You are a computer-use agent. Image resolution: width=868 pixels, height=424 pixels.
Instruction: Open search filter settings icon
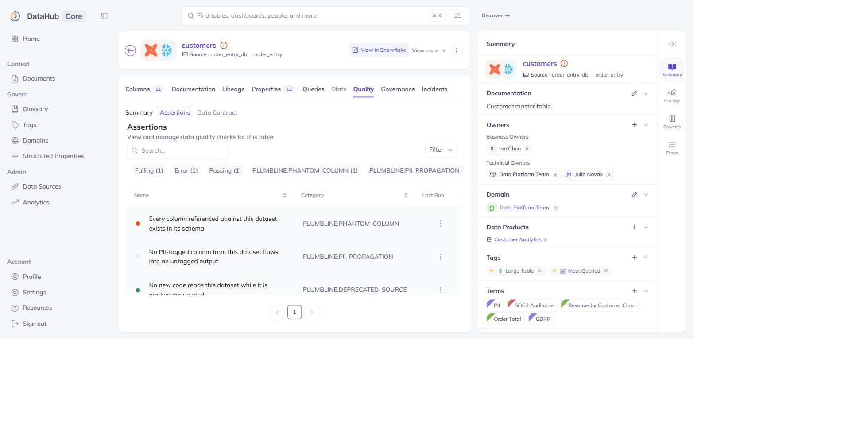coord(457,16)
